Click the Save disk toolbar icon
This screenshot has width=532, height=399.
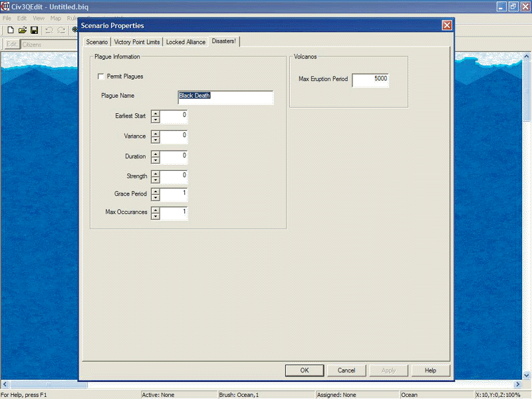33,30
